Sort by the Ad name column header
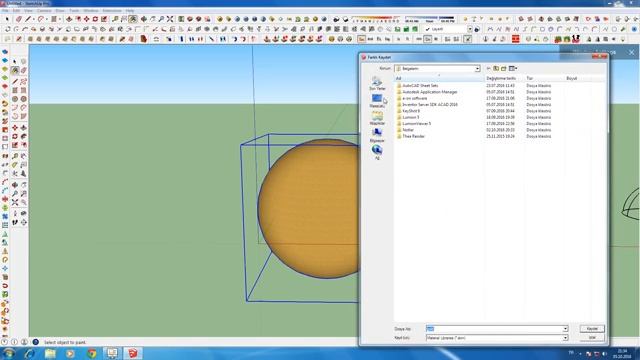This screenshot has width=640, height=360. coord(439,78)
